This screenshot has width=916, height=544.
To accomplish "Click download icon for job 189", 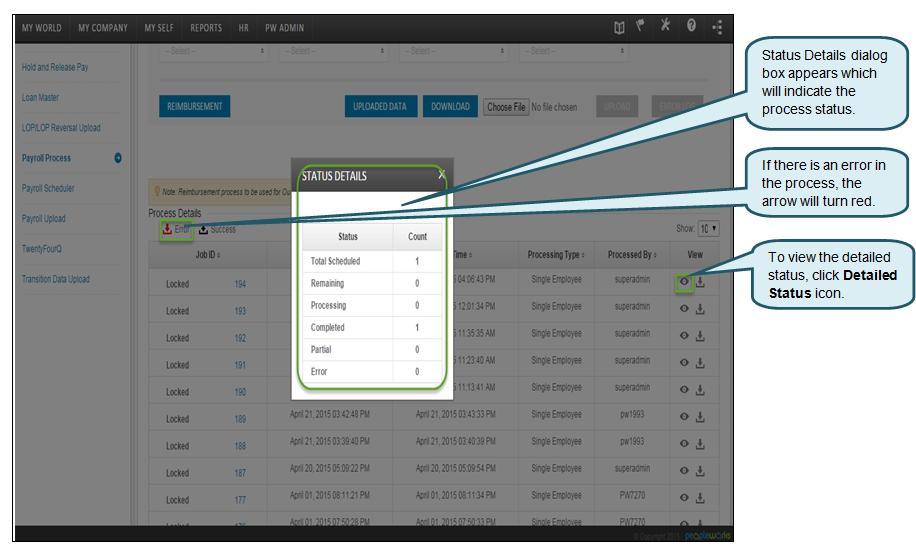I will 700,417.
